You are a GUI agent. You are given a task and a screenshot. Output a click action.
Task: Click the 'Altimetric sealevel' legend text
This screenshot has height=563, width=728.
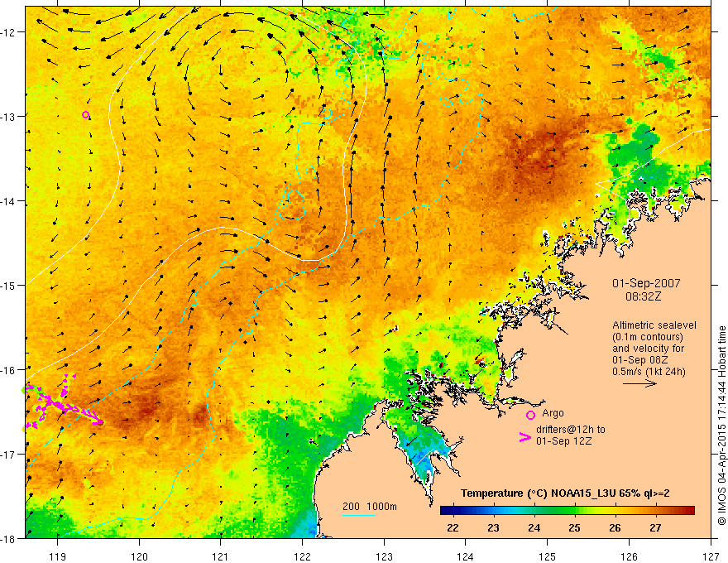click(654, 325)
